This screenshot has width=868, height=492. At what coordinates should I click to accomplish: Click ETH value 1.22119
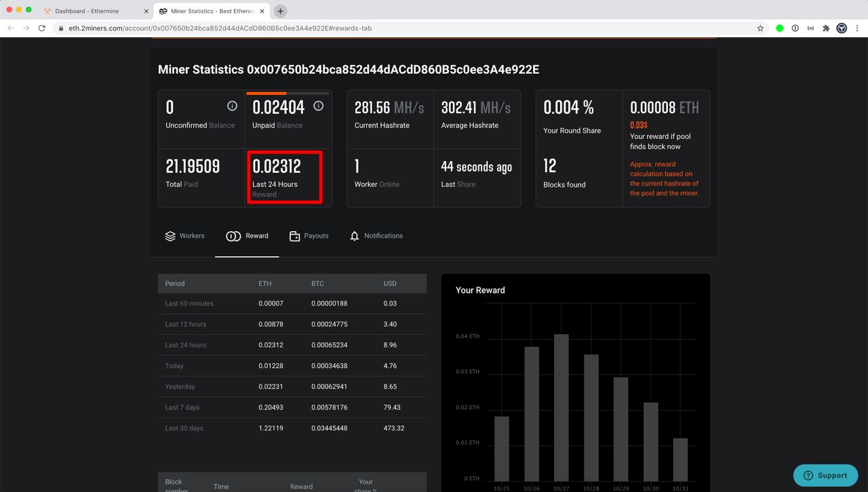271,428
